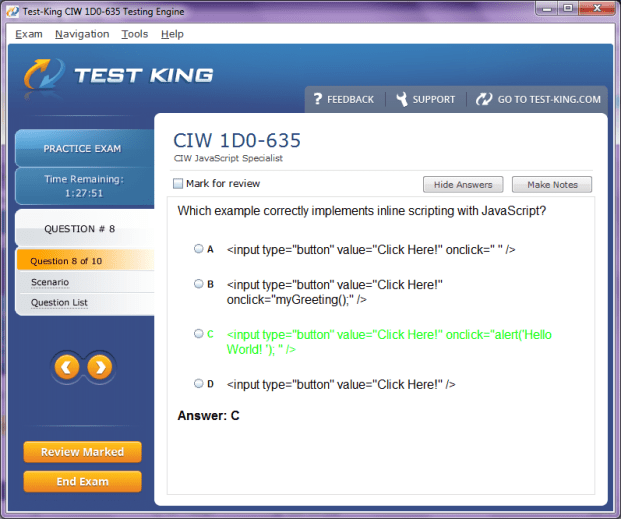Select Question 8 of 10 sidebar item

[x=86, y=261]
